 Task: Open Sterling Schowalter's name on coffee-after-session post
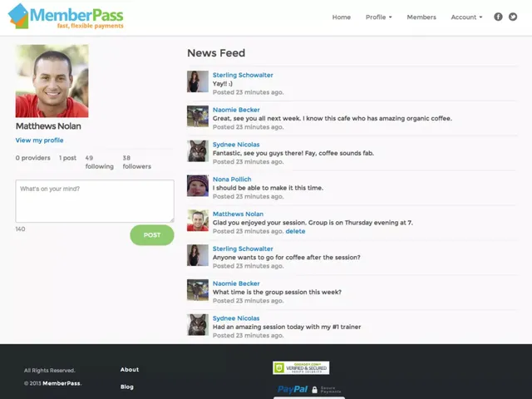243,249
